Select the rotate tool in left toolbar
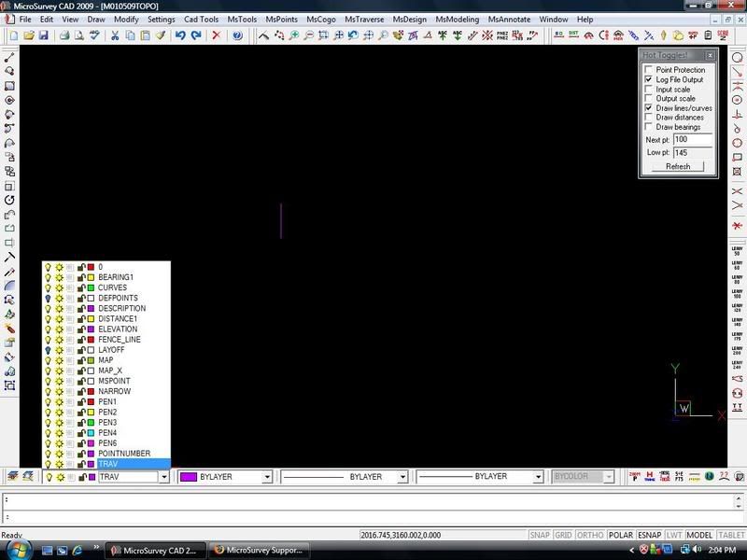The width and height of the screenshot is (747, 560). (9, 200)
